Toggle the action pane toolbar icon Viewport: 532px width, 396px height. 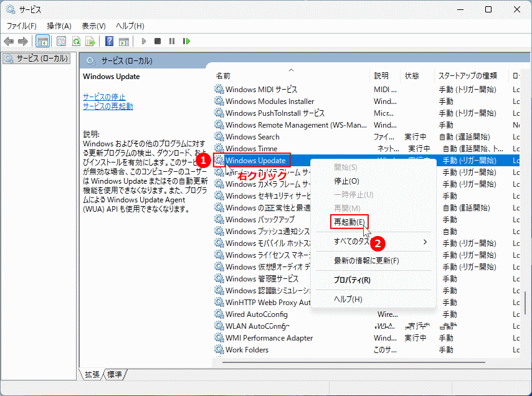(124, 41)
